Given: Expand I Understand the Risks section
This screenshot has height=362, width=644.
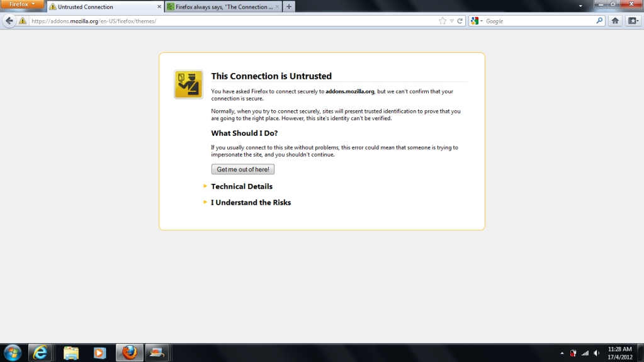Looking at the screenshot, I should (251, 203).
